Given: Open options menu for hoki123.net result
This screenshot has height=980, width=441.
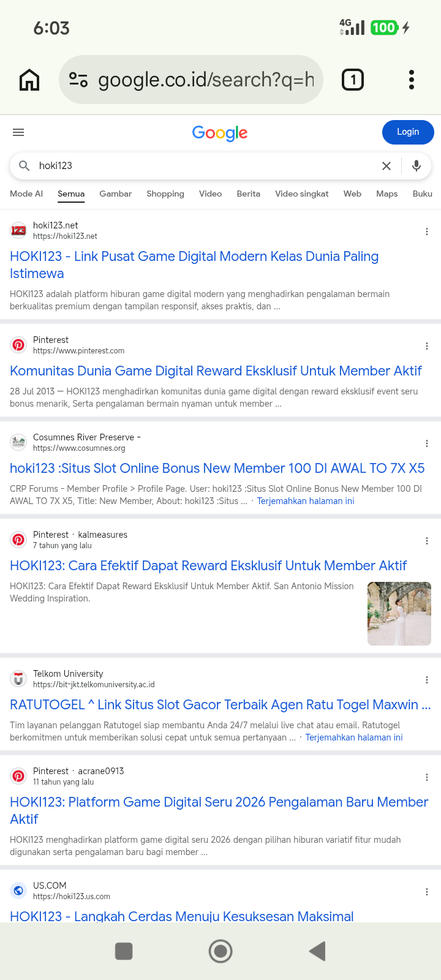Looking at the screenshot, I should coord(427,232).
